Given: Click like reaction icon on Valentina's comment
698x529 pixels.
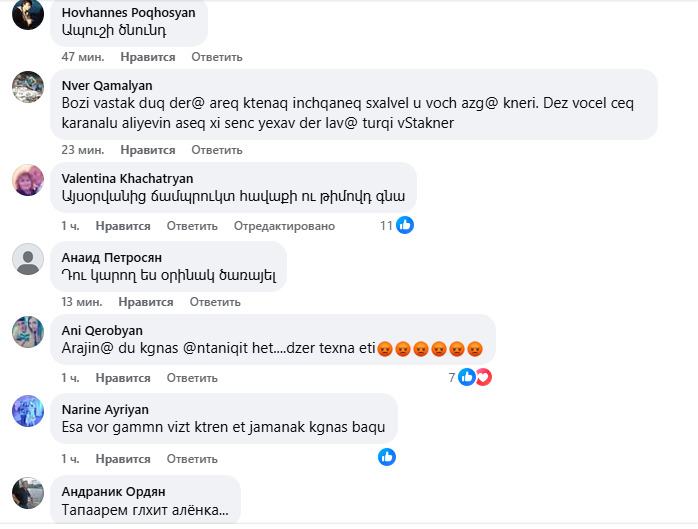Looking at the screenshot, I should point(405,225).
